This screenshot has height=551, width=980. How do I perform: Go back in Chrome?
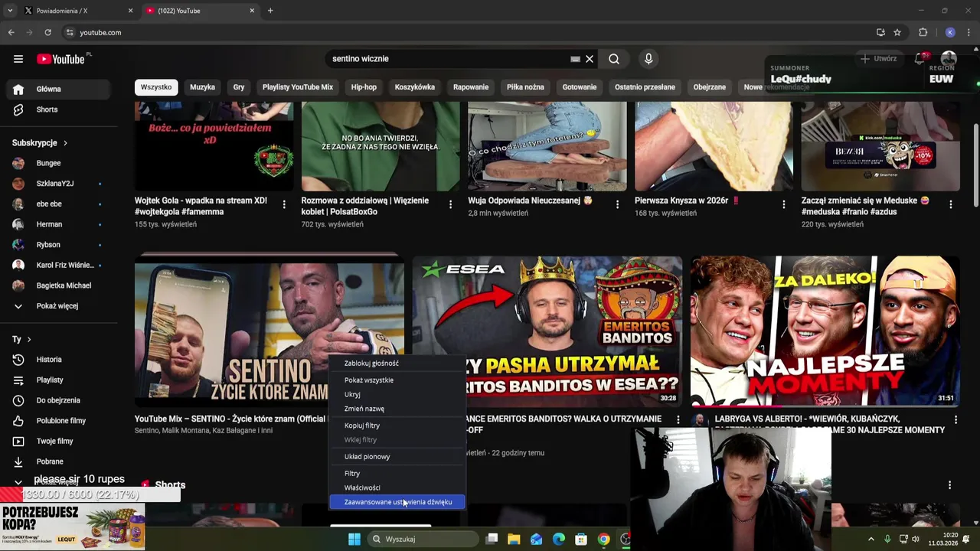point(11,32)
